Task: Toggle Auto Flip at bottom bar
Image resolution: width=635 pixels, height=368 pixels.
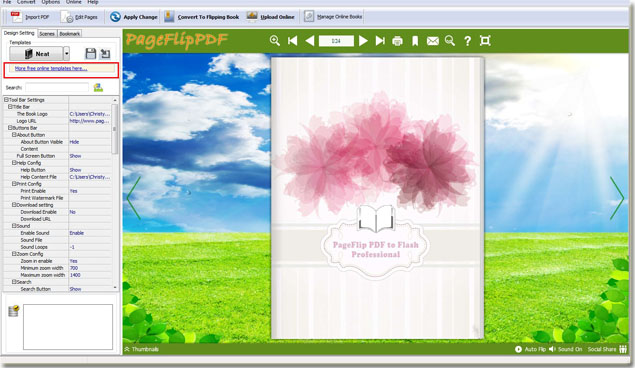Action: point(531,349)
